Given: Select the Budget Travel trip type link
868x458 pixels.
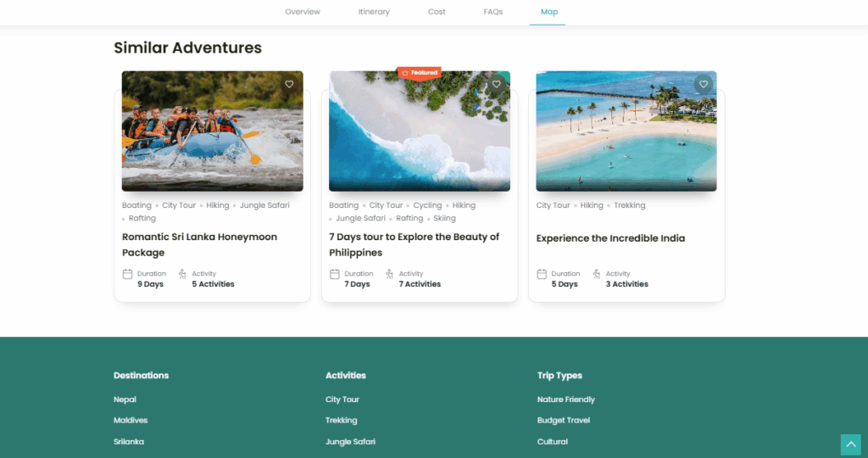Looking at the screenshot, I should click(564, 421).
